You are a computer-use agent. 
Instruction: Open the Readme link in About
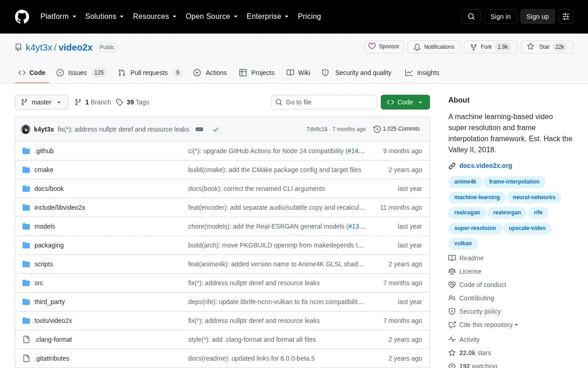[x=466, y=258]
